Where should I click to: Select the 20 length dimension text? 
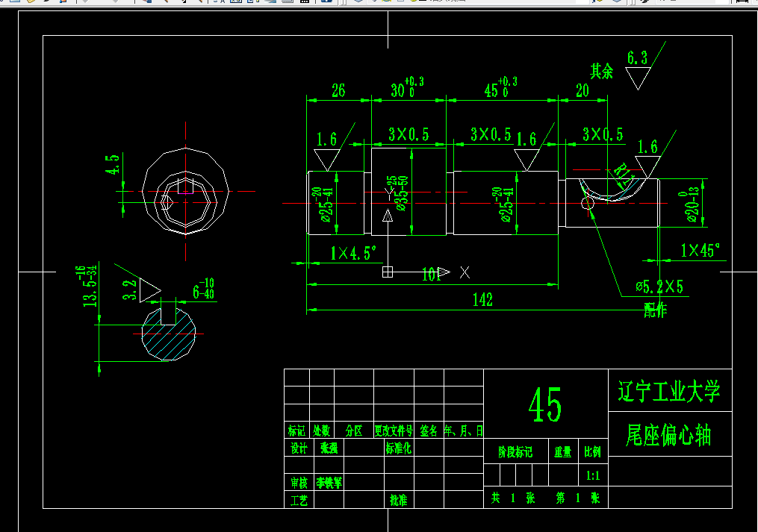583,90
